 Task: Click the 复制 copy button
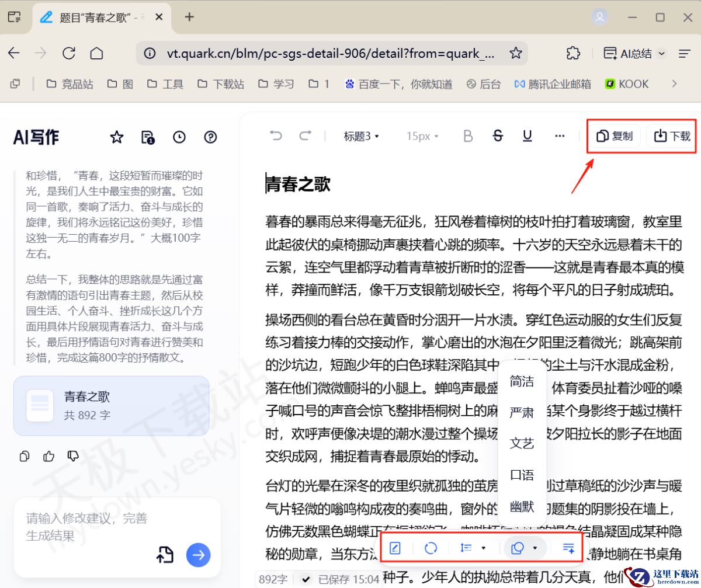[615, 136]
